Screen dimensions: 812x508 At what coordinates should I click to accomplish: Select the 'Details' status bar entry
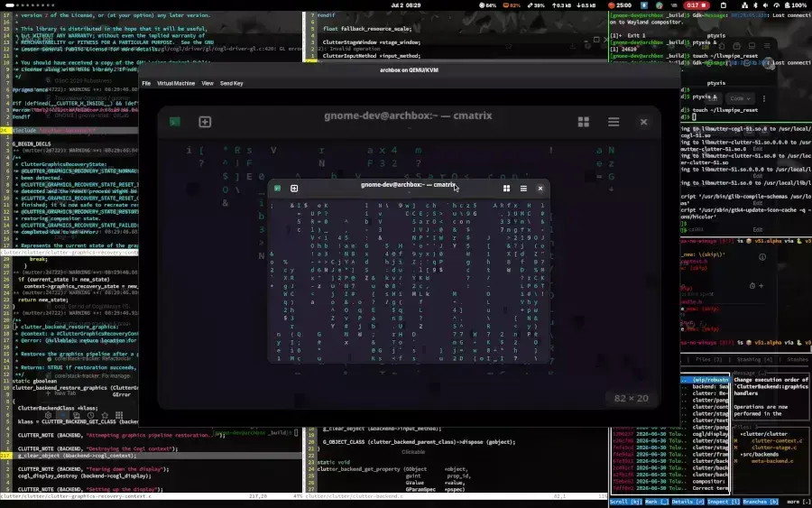687,502
